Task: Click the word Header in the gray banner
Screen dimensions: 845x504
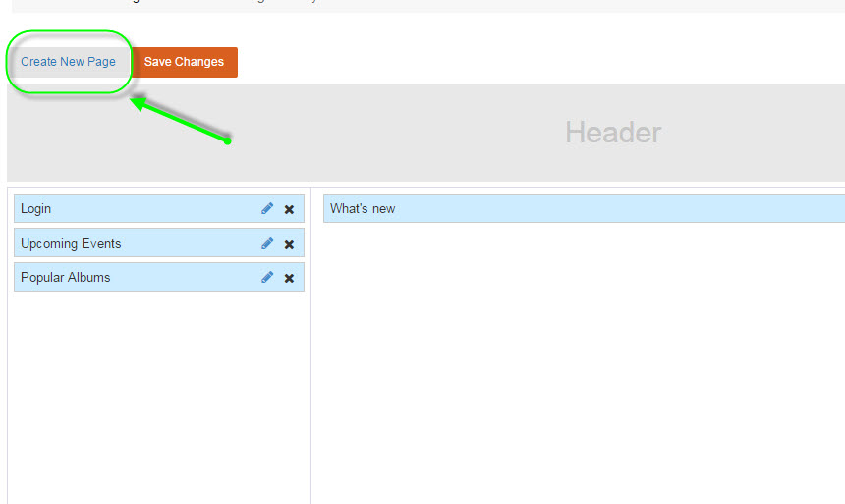Action: point(613,133)
